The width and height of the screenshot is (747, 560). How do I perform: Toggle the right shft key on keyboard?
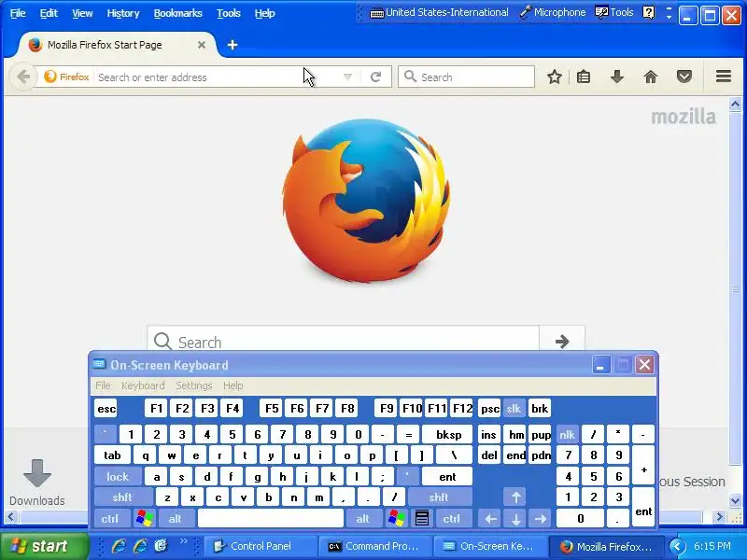point(439,497)
